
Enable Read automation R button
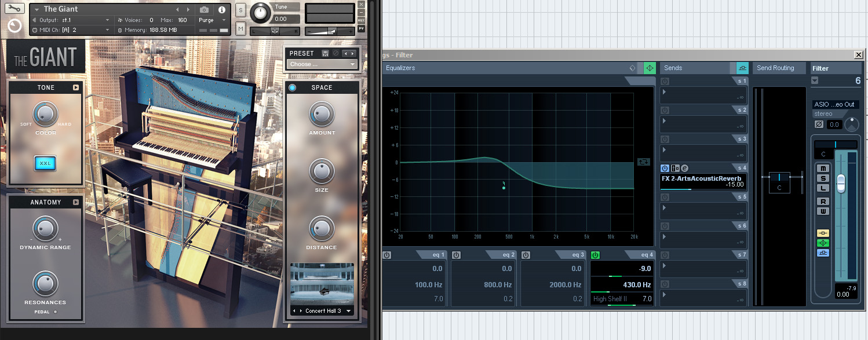[823, 201]
